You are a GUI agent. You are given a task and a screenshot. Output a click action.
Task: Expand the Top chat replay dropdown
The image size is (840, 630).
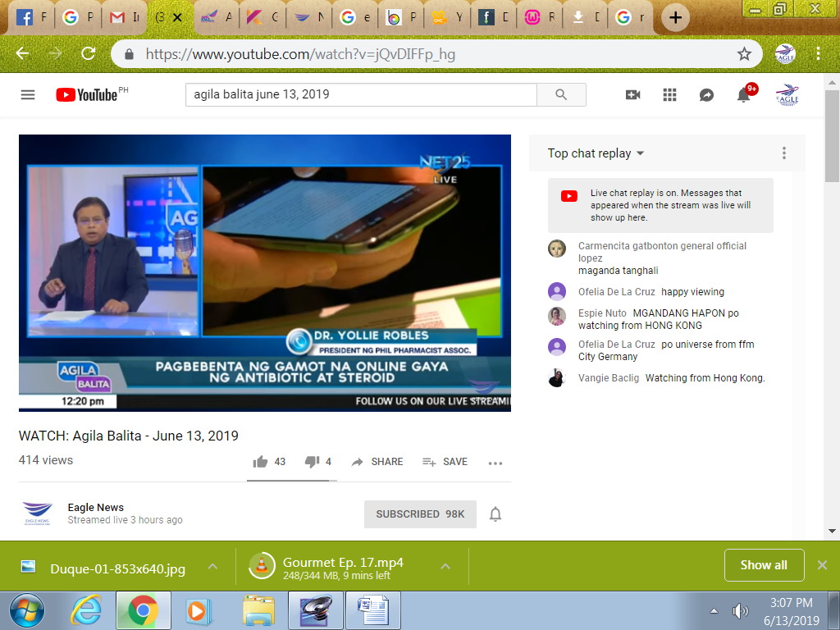tap(596, 153)
